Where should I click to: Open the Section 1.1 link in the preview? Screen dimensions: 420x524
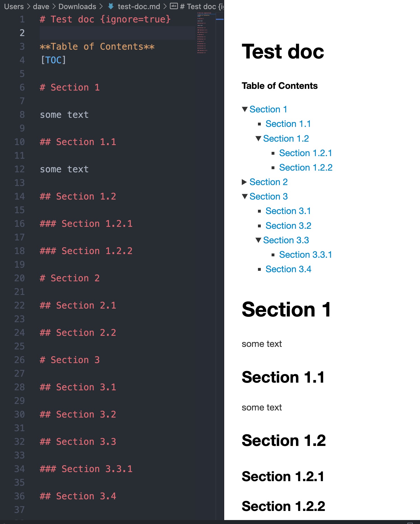(288, 124)
